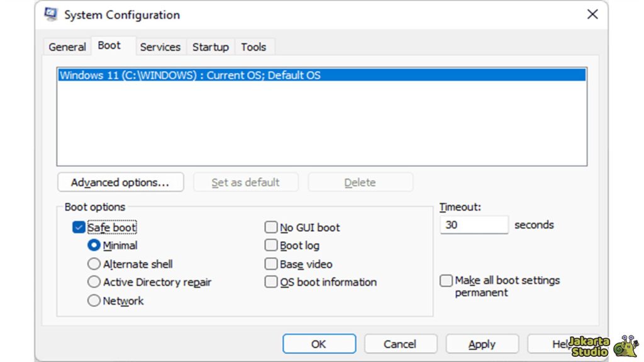Open Advanced options dialog
This screenshot has width=644, height=362.
pos(120,182)
